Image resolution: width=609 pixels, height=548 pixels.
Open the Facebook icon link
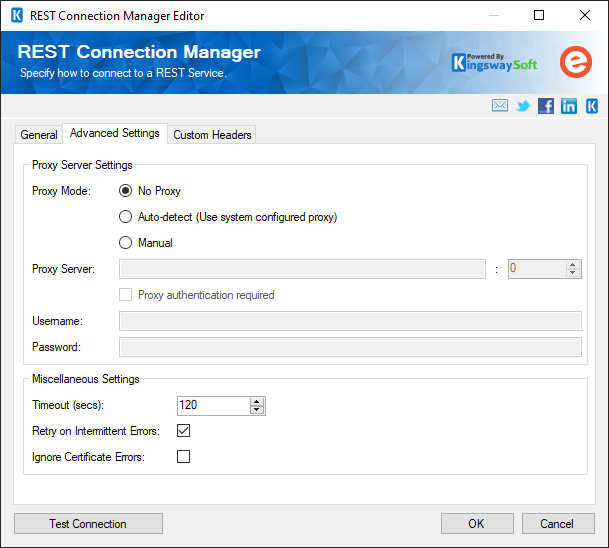(546, 106)
